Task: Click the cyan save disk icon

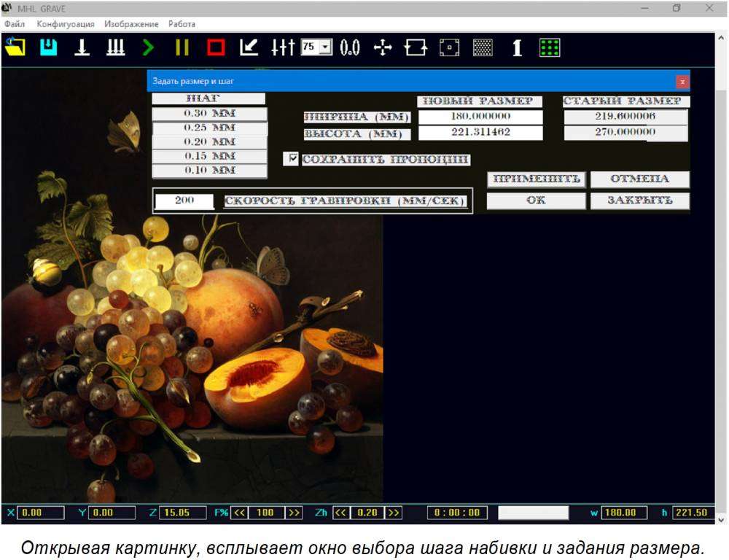Action: 48,47
